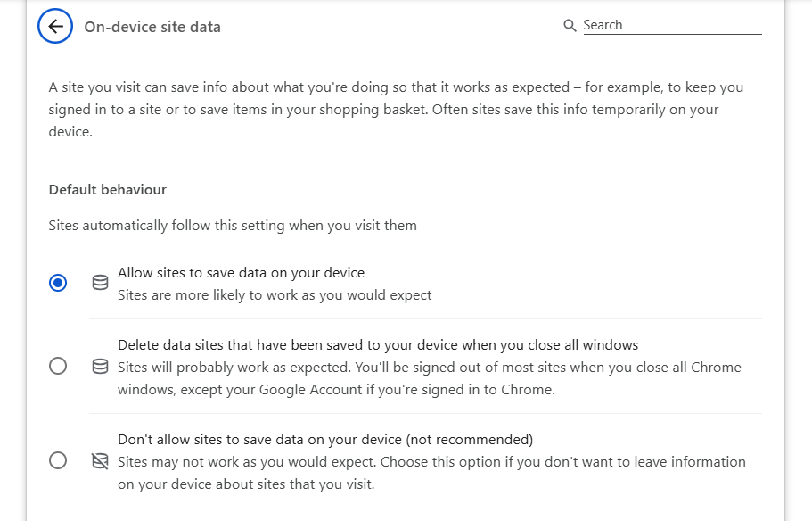Click 'Sites automatically follow this setting' text
The width and height of the screenshot is (812, 521).
point(233,226)
